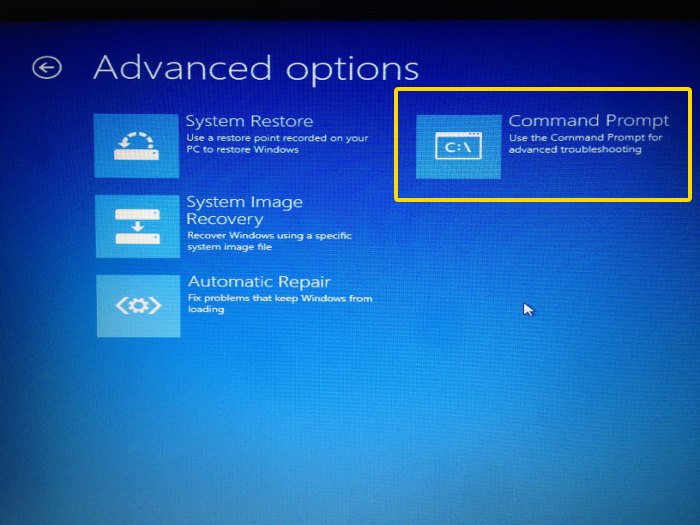Click the down arrow in the System Image Recovery icon
Image resolution: width=700 pixels, height=525 pixels.
pyautogui.click(x=137, y=226)
